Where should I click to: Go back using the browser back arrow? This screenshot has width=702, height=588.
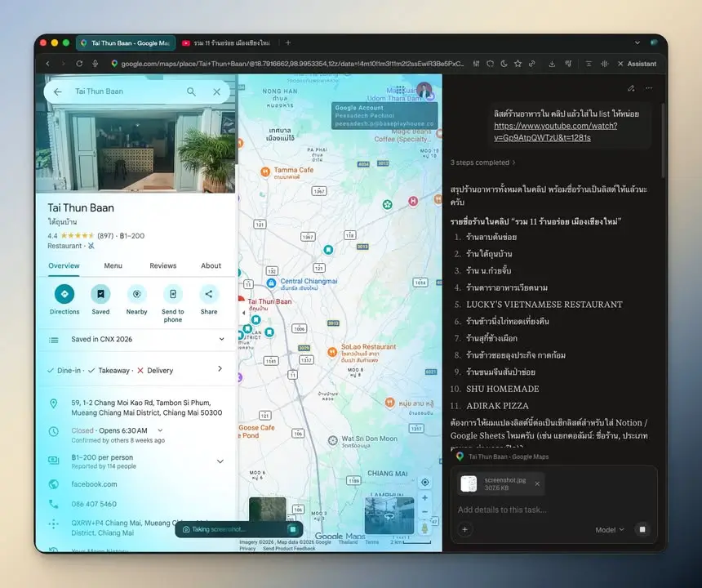pyautogui.click(x=48, y=64)
